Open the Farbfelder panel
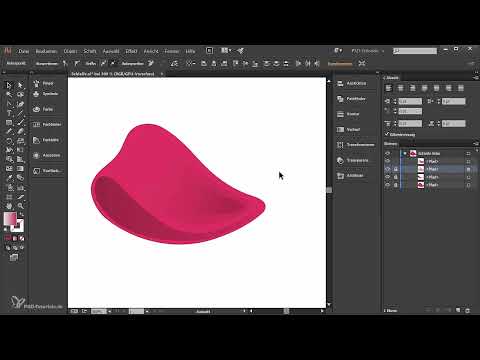Viewport: 480px width, 360px height. [x=48, y=124]
